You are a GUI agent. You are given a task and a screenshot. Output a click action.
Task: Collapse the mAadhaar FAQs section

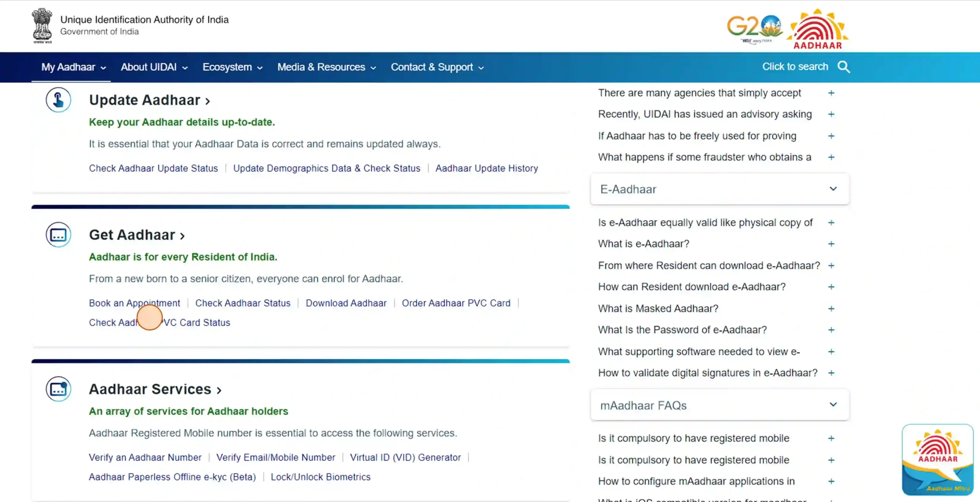[720, 405]
